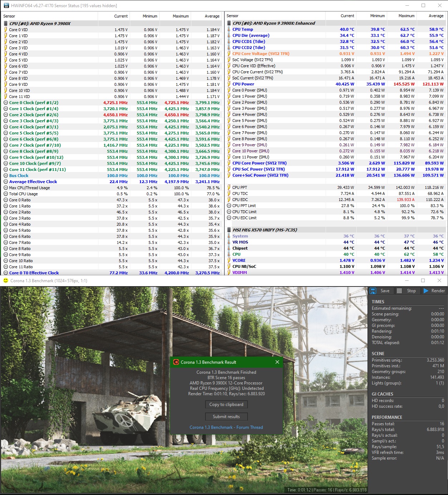Click the Stop button in Corona toolbar
The height and width of the screenshot is (495, 448).
(x=408, y=291)
